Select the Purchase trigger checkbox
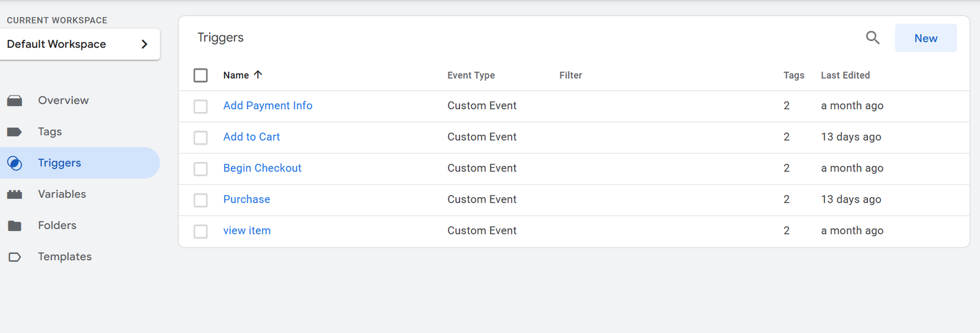Image resolution: width=980 pixels, height=333 pixels. click(x=200, y=200)
